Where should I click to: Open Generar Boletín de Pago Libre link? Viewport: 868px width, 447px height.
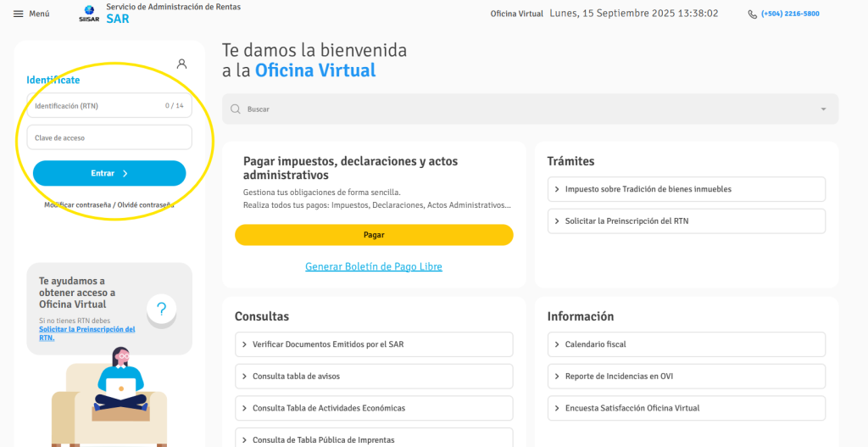click(374, 266)
